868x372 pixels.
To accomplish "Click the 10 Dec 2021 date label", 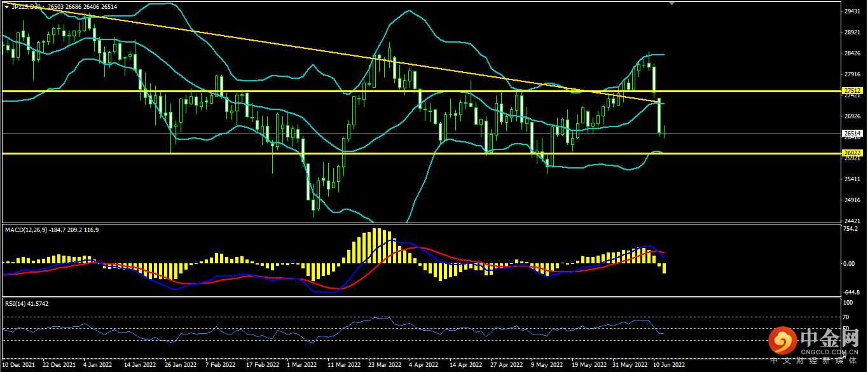I will click(19, 366).
